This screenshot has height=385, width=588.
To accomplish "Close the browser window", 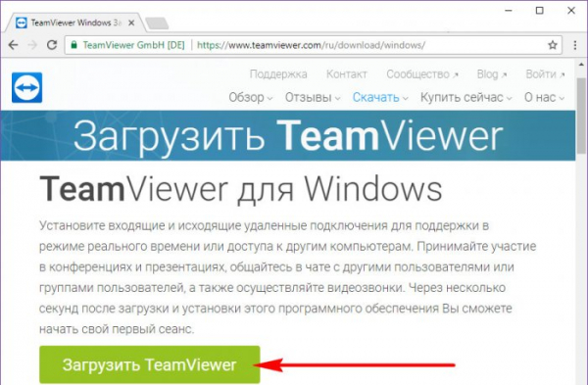I will pos(571,11).
